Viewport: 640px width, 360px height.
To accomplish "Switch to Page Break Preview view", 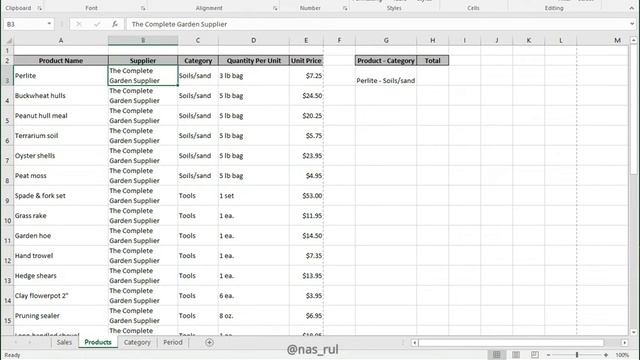I will [535, 355].
